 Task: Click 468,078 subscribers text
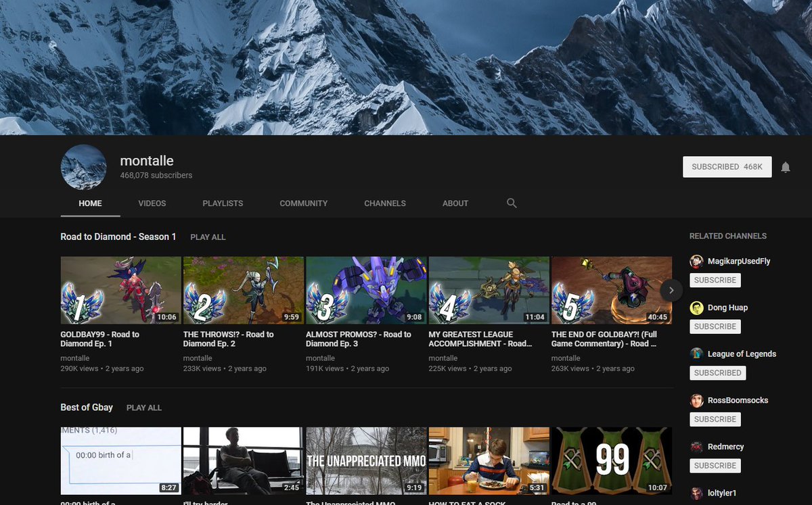click(x=156, y=175)
